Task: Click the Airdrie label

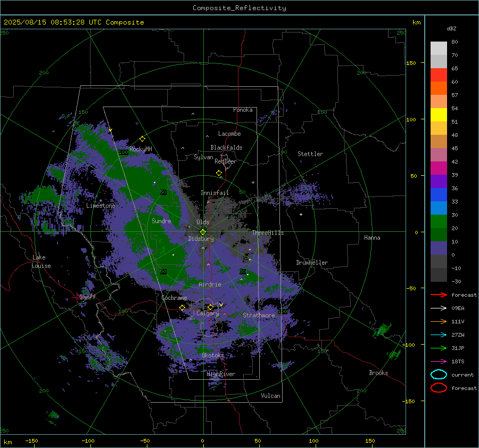Action: [x=210, y=284]
